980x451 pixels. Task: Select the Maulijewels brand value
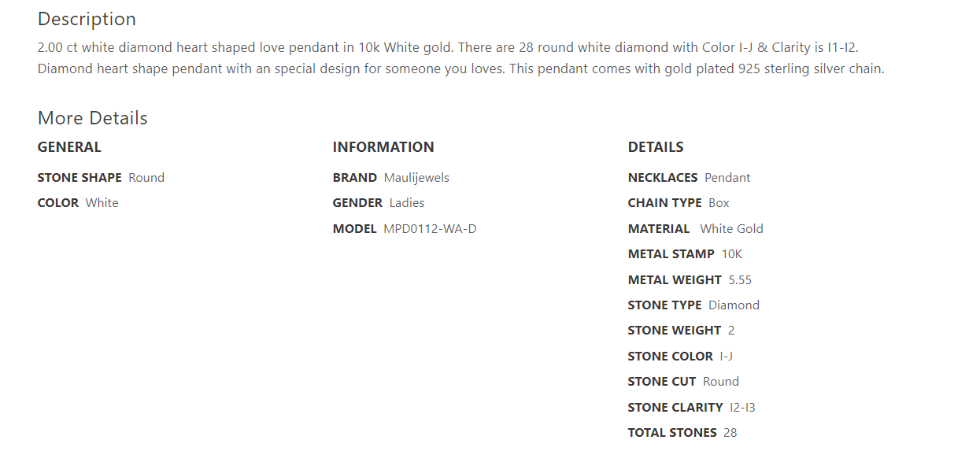pos(416,178)
